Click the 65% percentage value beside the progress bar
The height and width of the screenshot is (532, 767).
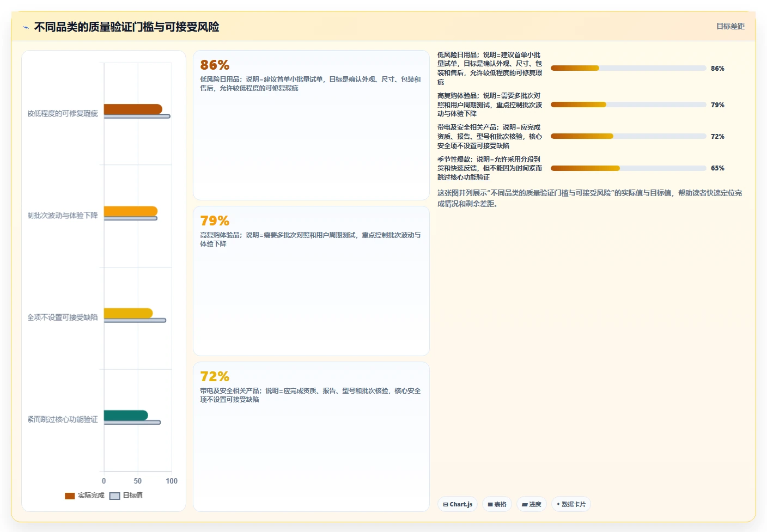(x=717, y=168)
